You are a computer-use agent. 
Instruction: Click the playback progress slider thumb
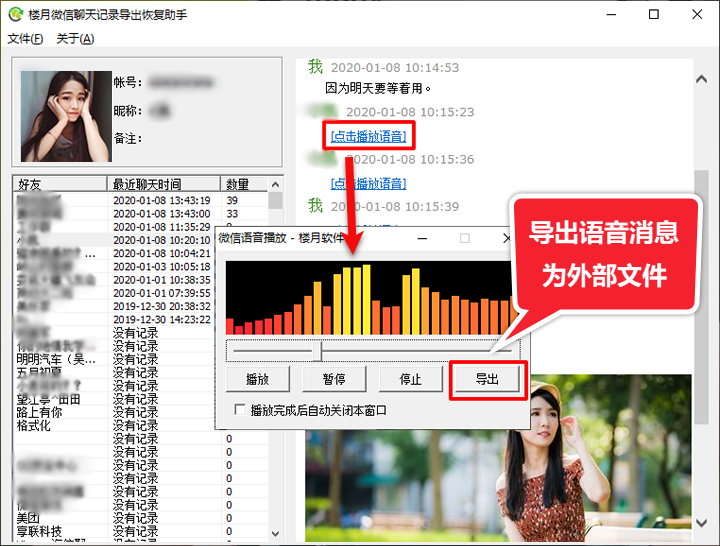318,351
